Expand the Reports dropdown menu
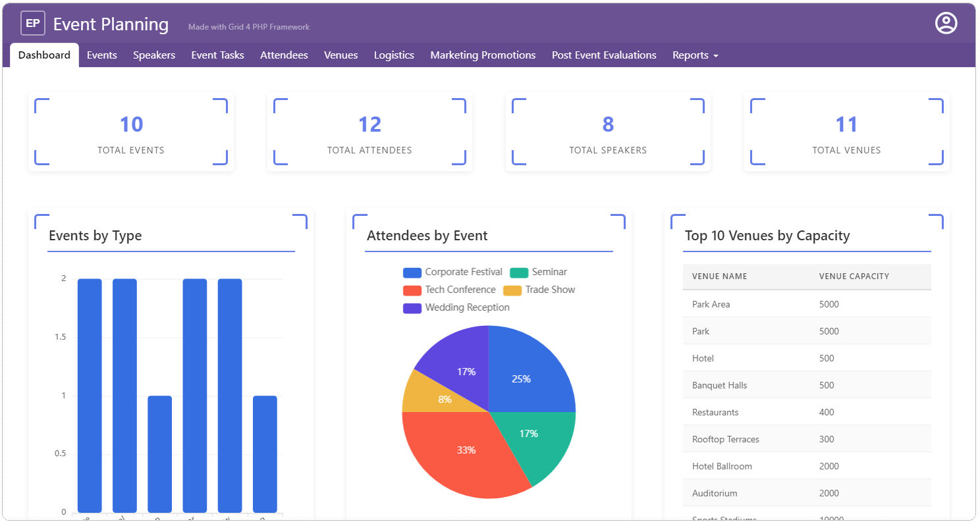This screenshot has height=524, width=980. point(695,55)
